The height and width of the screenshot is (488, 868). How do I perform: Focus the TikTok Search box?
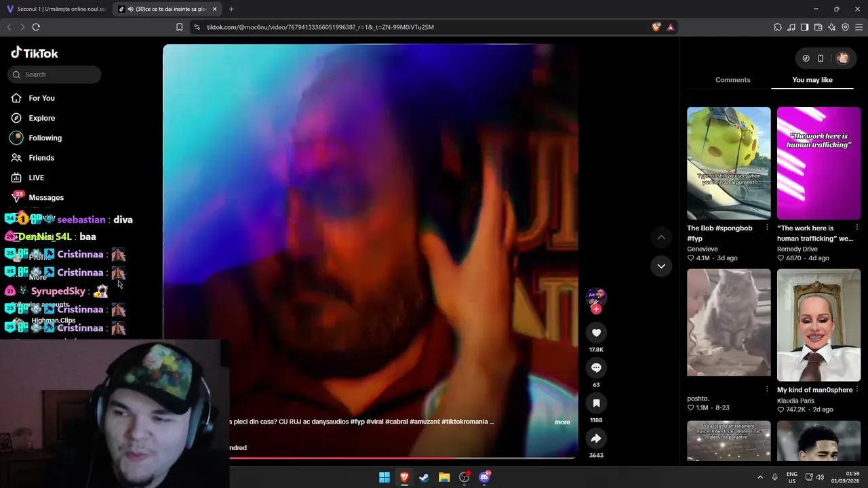pyautogui.click(x=54, y=75)
